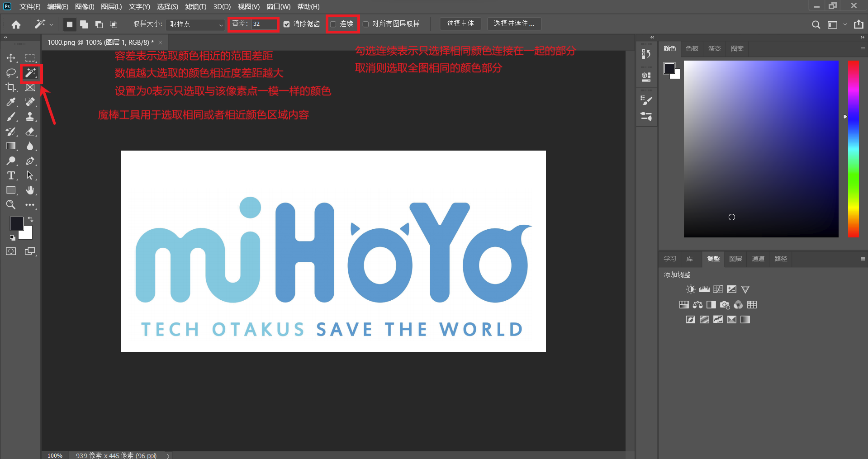
Task: Select the Frame tool
Action: pyautogui.click(x=30, y=87)
